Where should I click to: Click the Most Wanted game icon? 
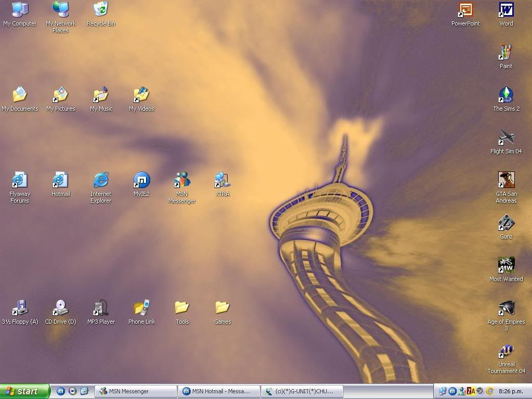[506, 265]
